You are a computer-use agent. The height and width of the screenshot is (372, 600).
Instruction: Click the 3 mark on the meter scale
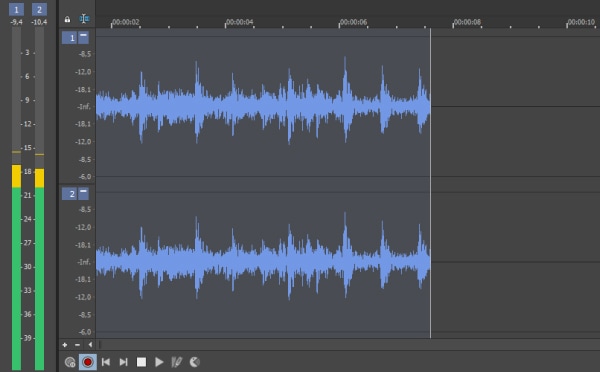click(x=28, y=52)
